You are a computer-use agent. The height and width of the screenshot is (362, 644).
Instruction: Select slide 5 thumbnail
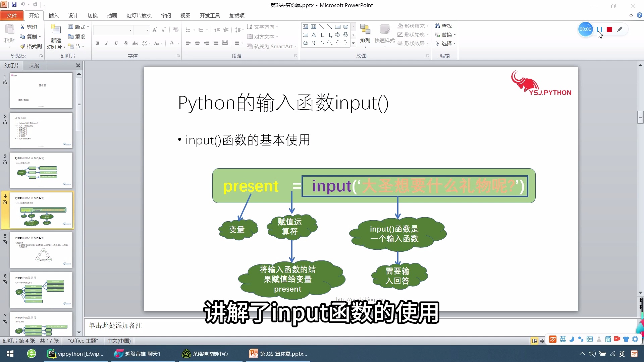coord(41,250)
